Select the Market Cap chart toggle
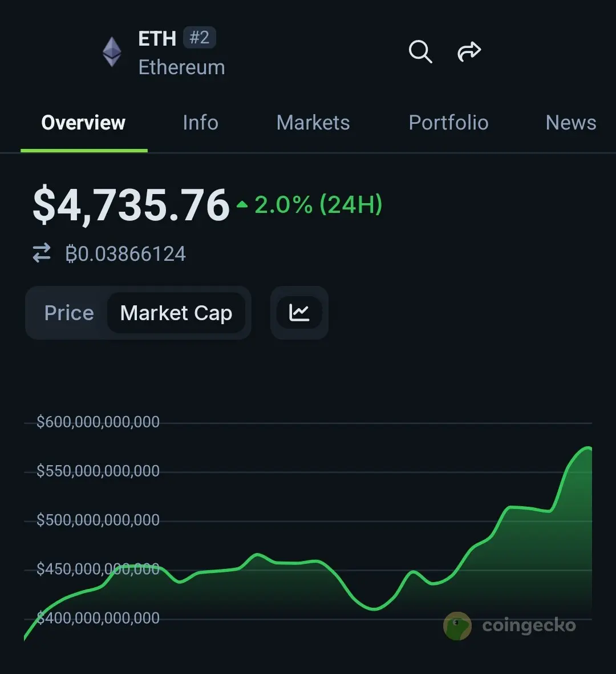Screen dimensions: 616x674 (176, 313)
